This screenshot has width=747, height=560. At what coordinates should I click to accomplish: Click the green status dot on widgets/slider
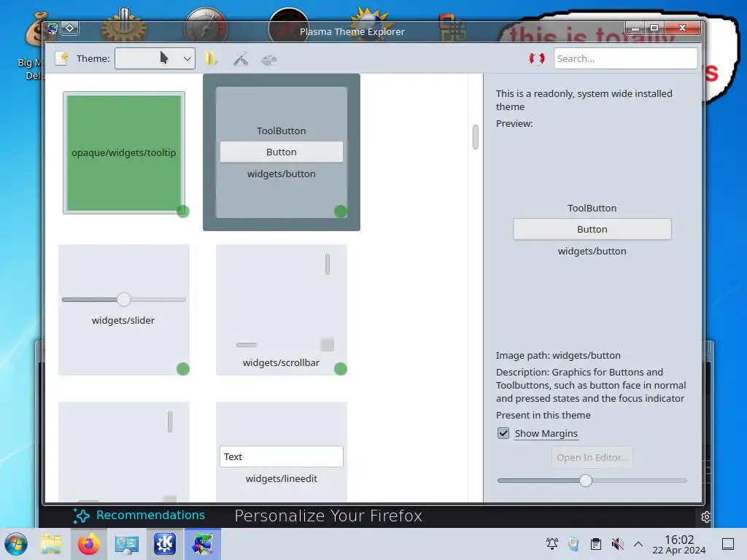(x=183, y=368)
